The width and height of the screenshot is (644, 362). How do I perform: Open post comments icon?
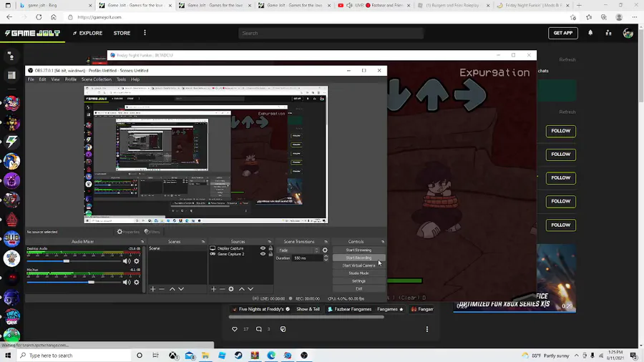[x=259, y=329]
